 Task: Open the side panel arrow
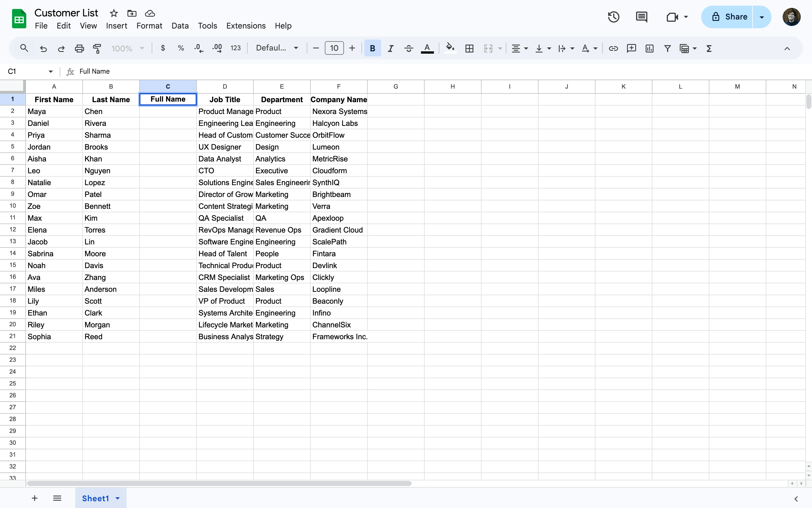(796, 499)
